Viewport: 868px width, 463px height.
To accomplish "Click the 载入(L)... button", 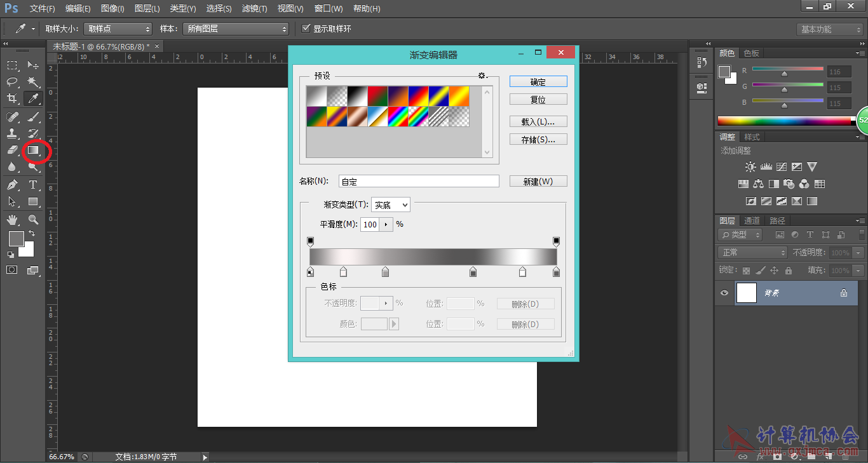I will [x=538, y=122].
